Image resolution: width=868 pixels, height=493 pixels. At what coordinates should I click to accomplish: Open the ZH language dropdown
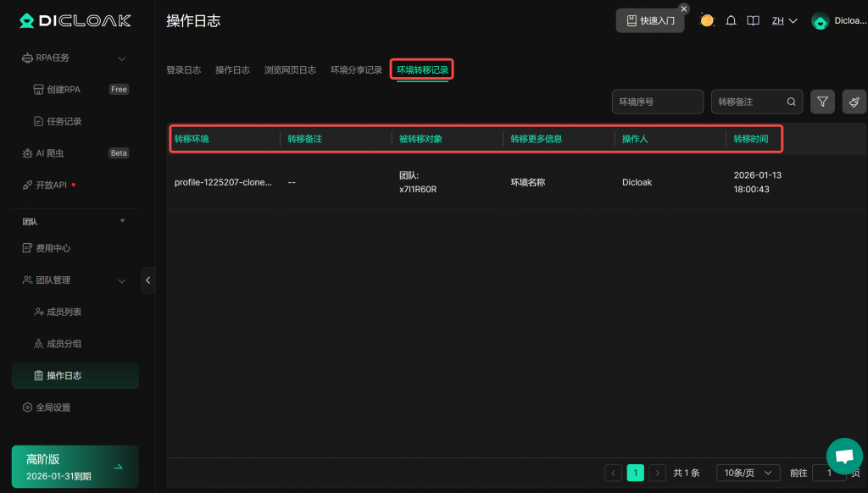[784, 21]
